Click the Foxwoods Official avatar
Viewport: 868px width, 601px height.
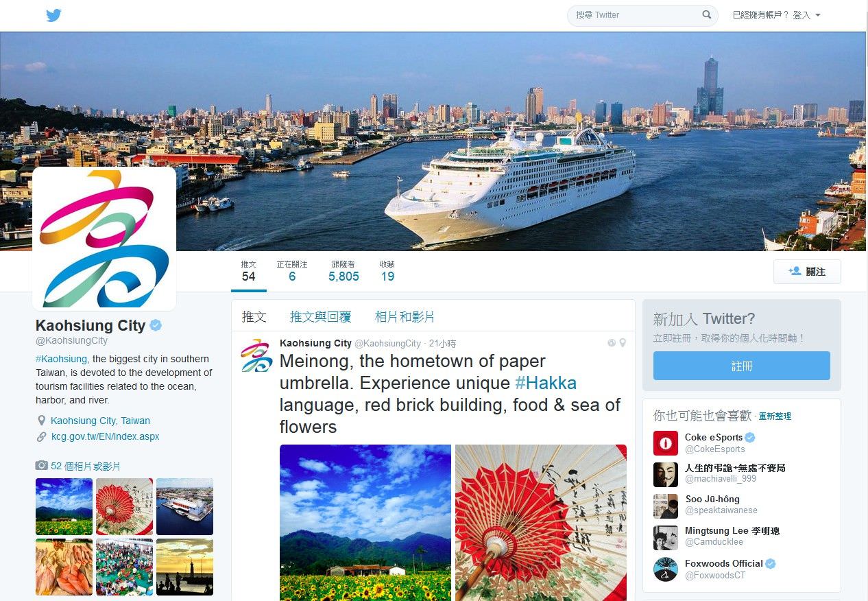pos(665,569)
